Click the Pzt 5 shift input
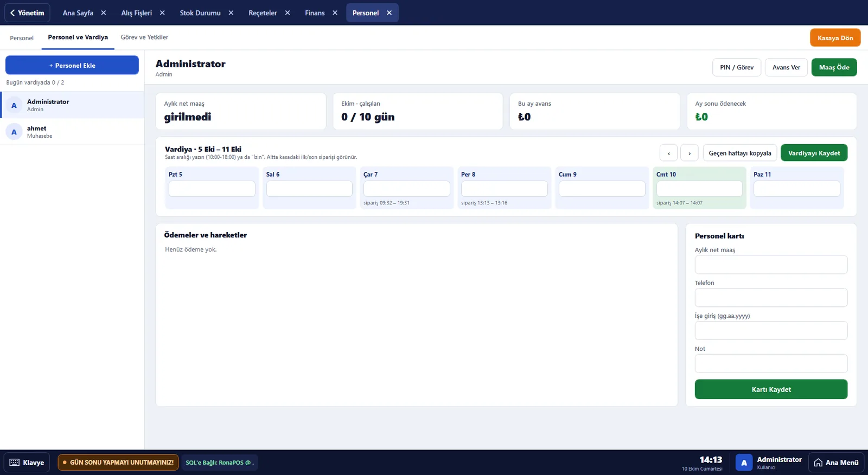 click(x=212, y=189)
